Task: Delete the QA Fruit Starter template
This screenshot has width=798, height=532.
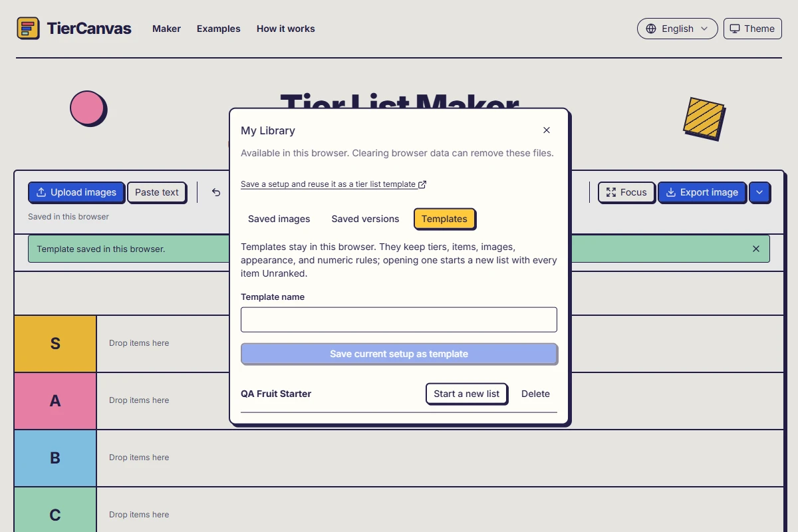Action: pyautogui.click(x=535, y=394)
